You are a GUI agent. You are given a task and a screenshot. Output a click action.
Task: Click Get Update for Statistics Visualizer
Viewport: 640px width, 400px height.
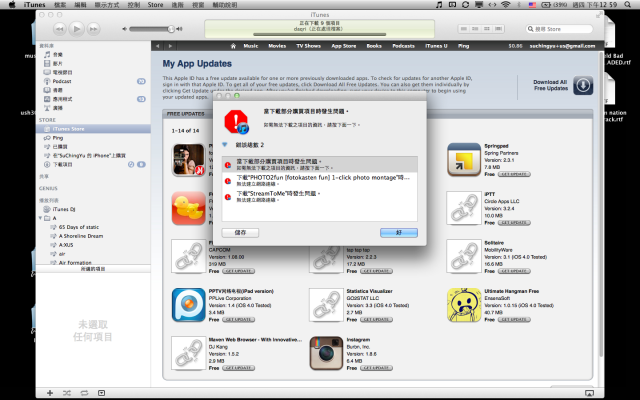tap(376, 320)
